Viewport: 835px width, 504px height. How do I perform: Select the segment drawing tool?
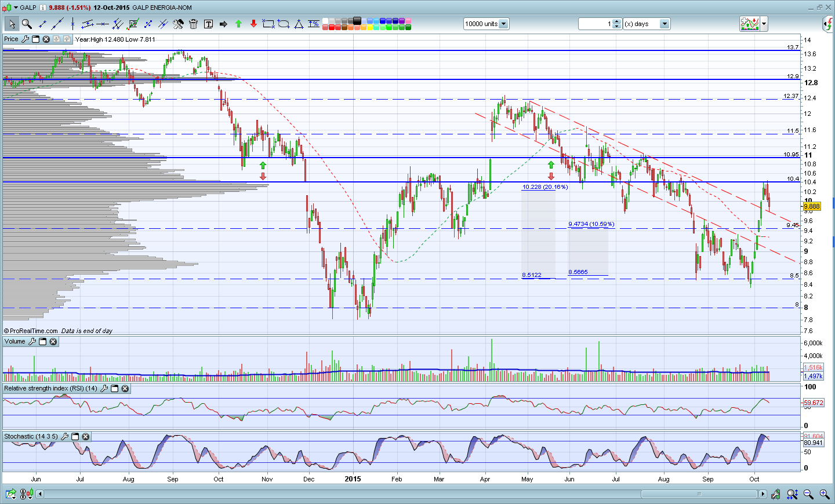42,24
